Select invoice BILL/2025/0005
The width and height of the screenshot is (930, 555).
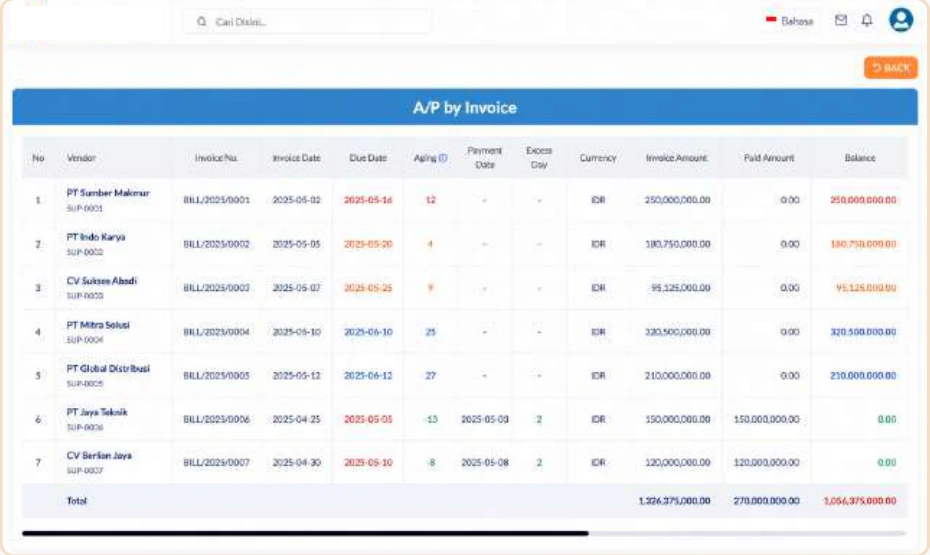(216, 376)
